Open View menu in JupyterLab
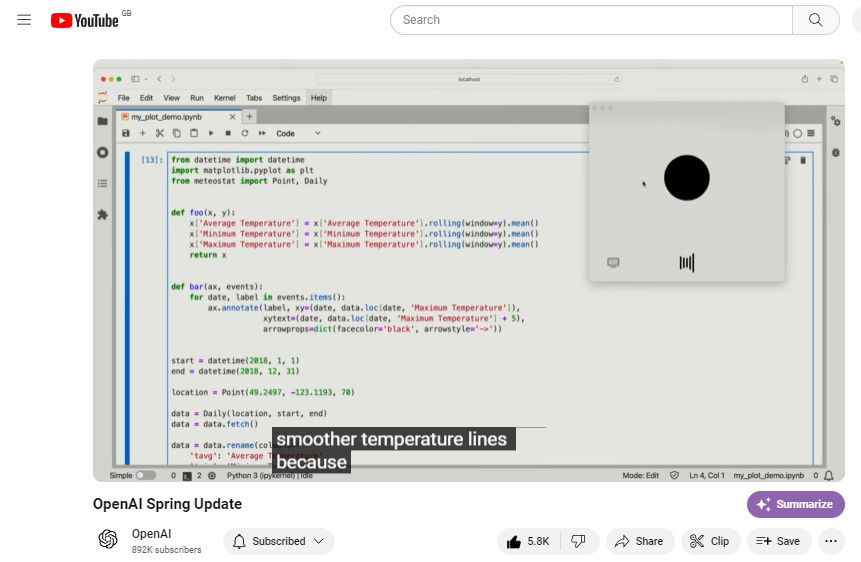 click(x=171, y=98)
